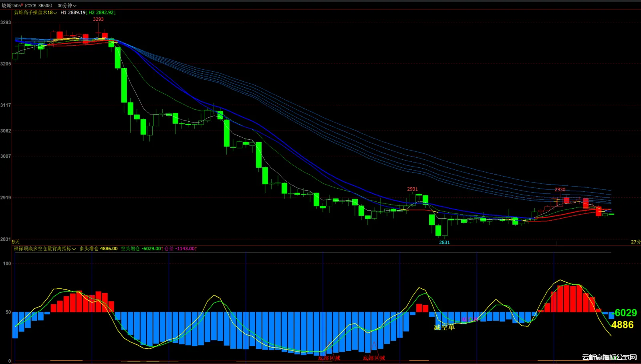Click the 2931 swing high label
Image resolution: width=641 pixels, height=364 pixels.
(412, 189)
